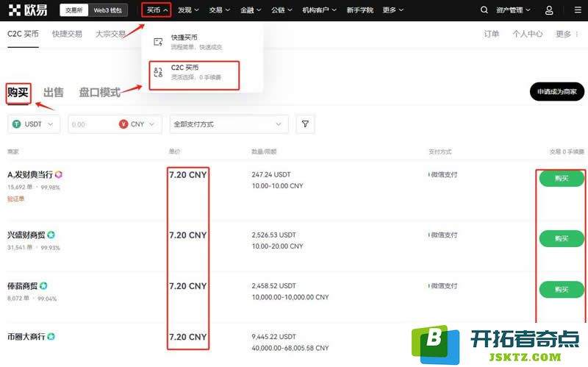The image size is (588, 367).
Task: Click the 快捷买币 lightning icon
Action: pyautogui.click(x=158, y=42)
